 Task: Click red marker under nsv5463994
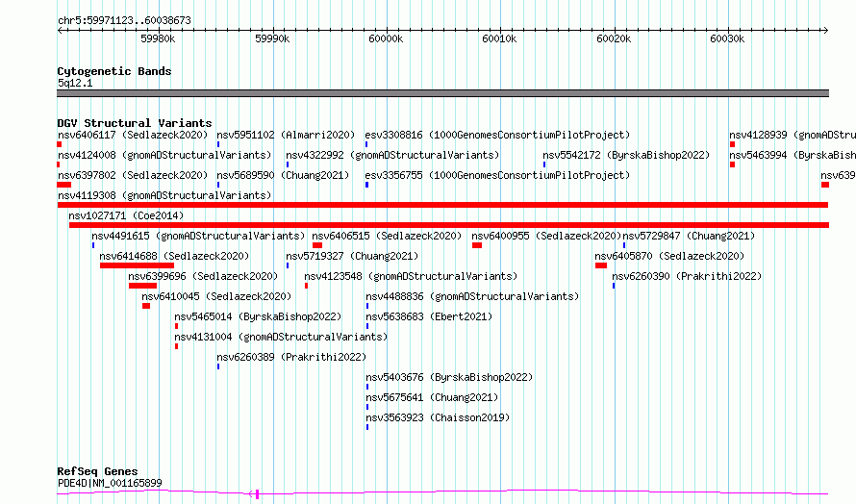(x=732, y=164)
